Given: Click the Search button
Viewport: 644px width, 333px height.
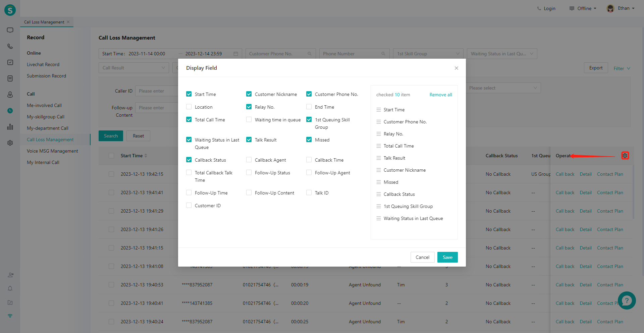Looking at the screenshot, I should 111,136.
